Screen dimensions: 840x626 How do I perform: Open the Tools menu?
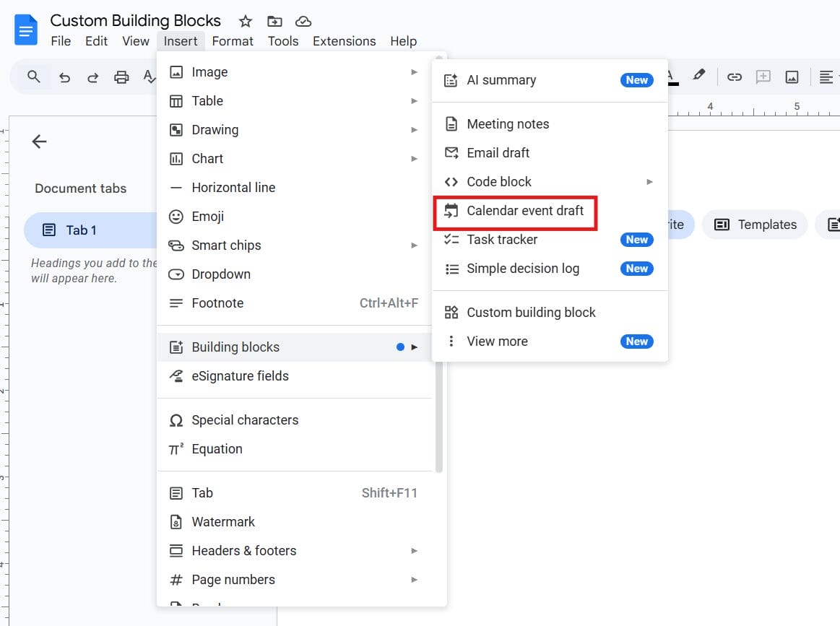tap(283, 41)
